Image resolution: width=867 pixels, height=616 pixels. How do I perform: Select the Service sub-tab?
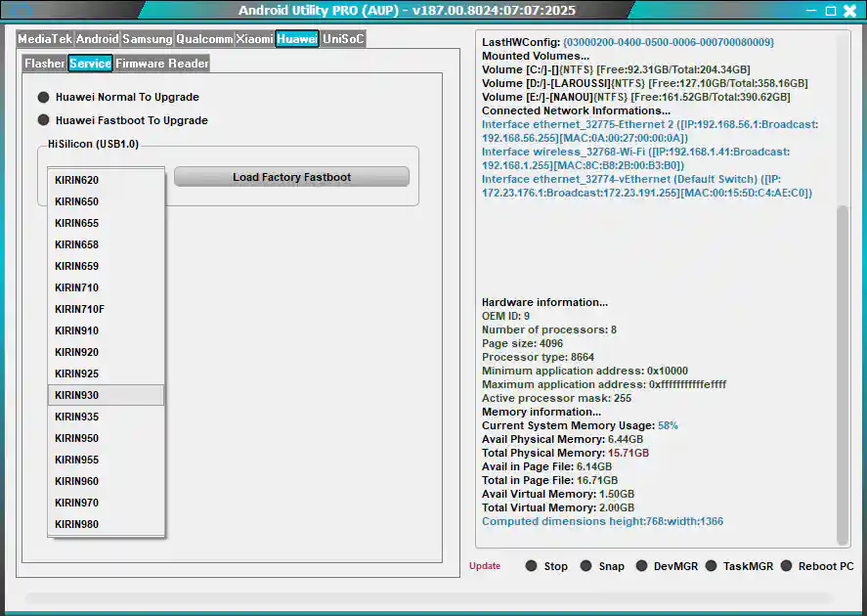(90, 64)
